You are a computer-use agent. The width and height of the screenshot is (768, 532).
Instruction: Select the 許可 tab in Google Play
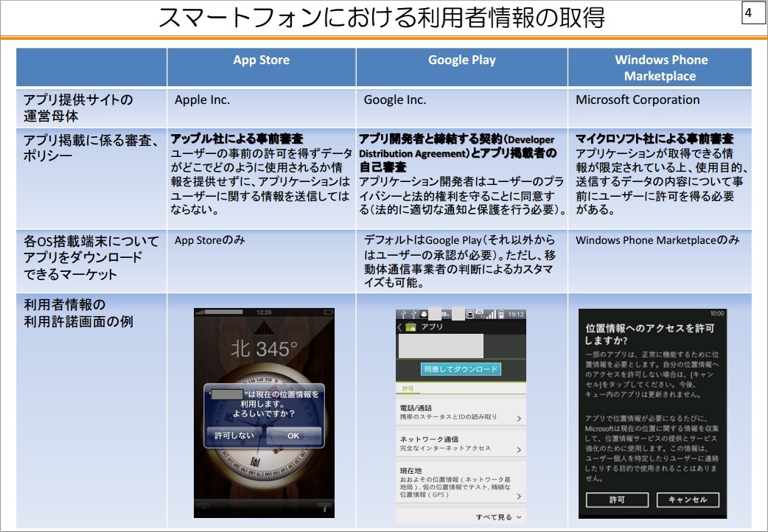pyautogui.click(x=408, y=388)
